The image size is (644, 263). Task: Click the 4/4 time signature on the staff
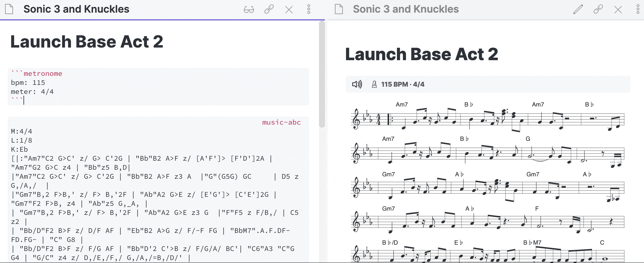coord(379,119)
